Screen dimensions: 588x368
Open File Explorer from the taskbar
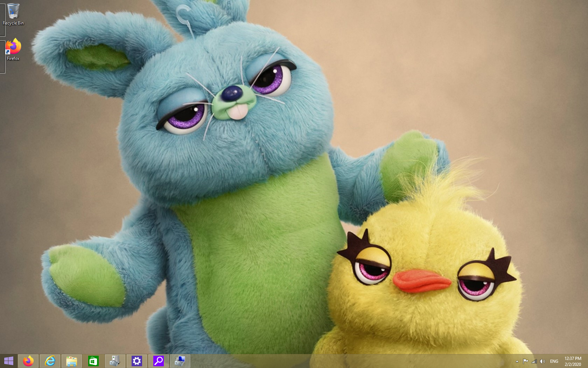point(72,361)
